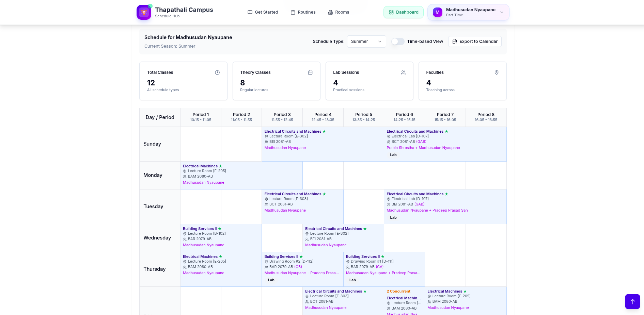Open the Rooms menu item
The height and width of the screenshot is (315, 644).
click(339, 12)
